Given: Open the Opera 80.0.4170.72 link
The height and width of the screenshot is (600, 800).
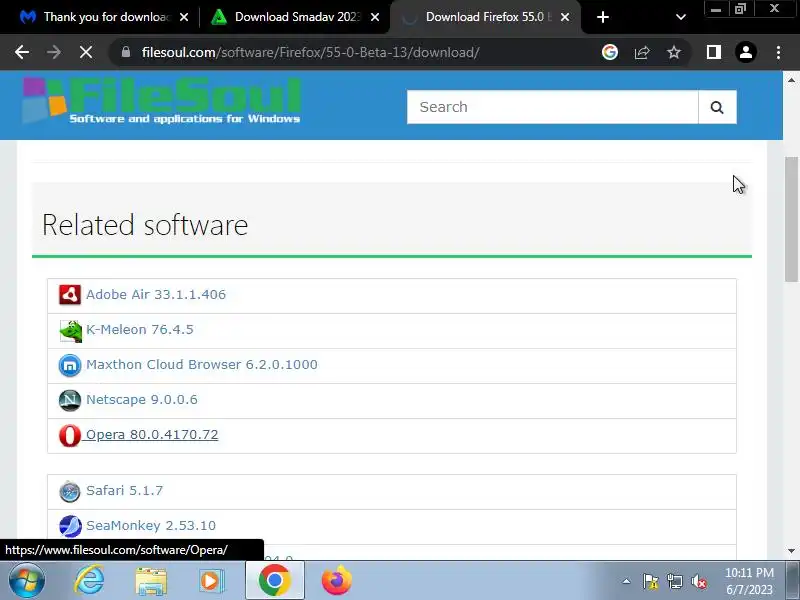Looking at the screenshot, I should (x=152, y=435).
